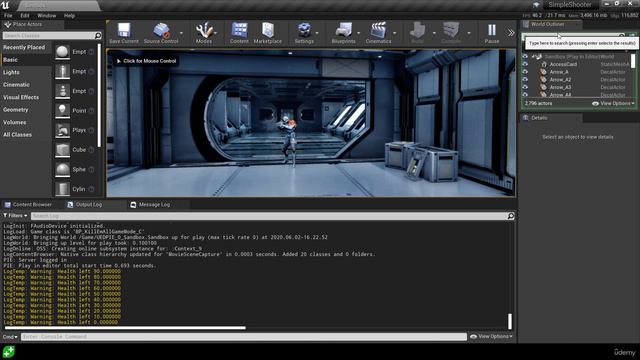Select the Cube shape icon

[x=62, y=150]
